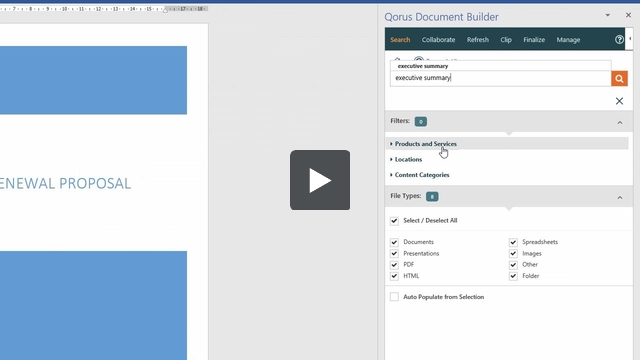Image resolution: width=640 pixels, height=360 pixels.
Task: Collapse the side arrow next to help
Action: (630, 39)
